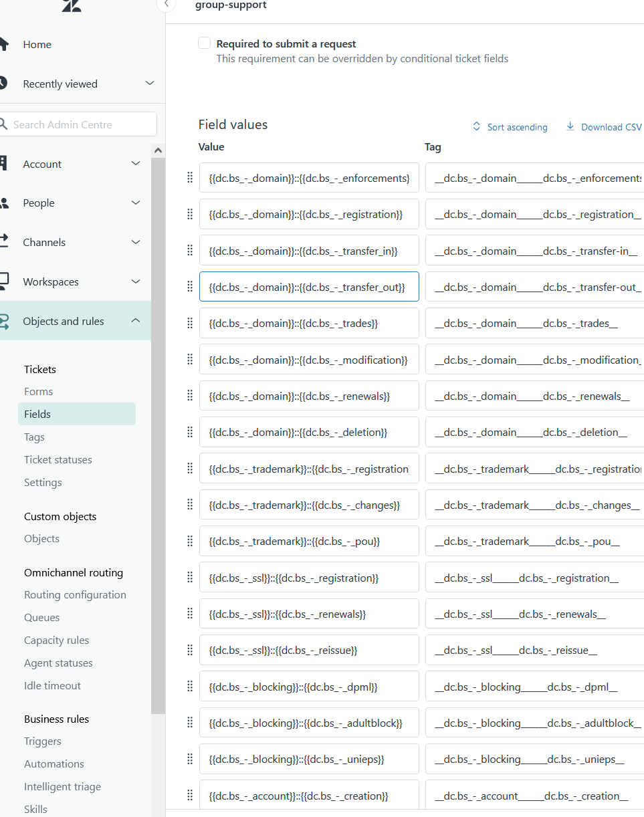Image resolution: width=644 pixels, height=817 pixels.
Task: Check the checkbox above 'This requirement can be overridden'
Action: [204, 43]
